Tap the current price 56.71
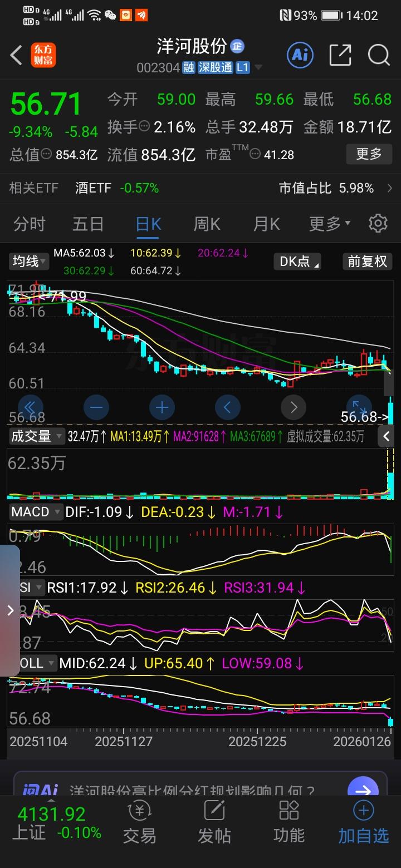401x868 pixels. (46, 103)
